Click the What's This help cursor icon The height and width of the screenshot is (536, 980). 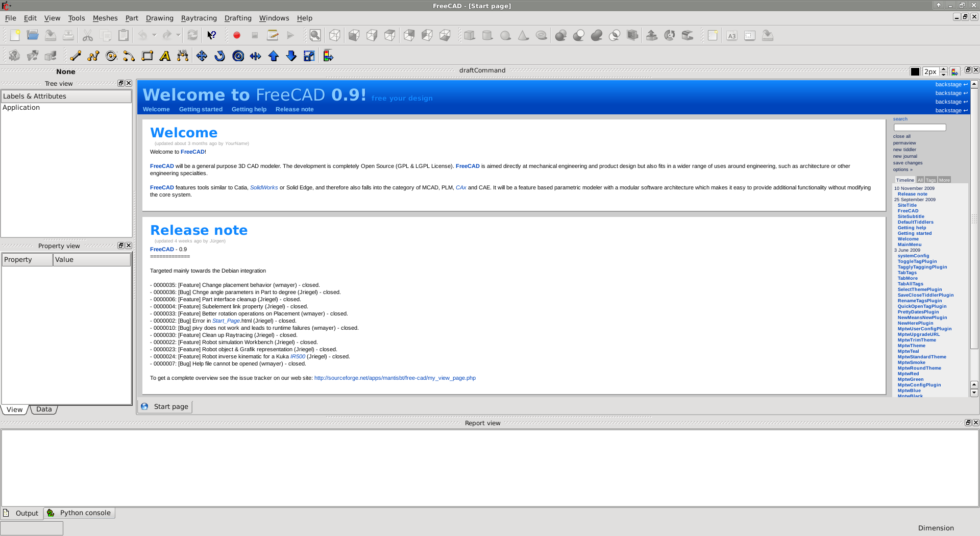pos(211,35)
